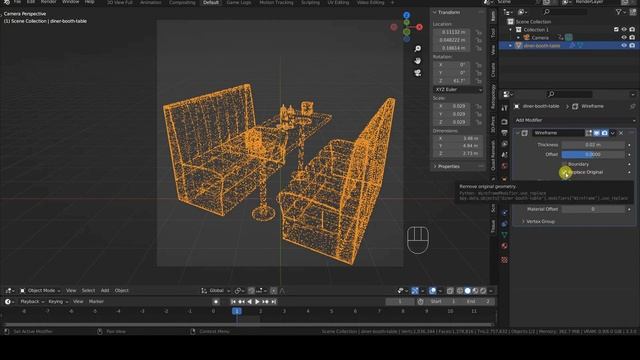Click the blue Z axis on navigation gizmo
Screen dimensions: 640x360
[407, 15]
